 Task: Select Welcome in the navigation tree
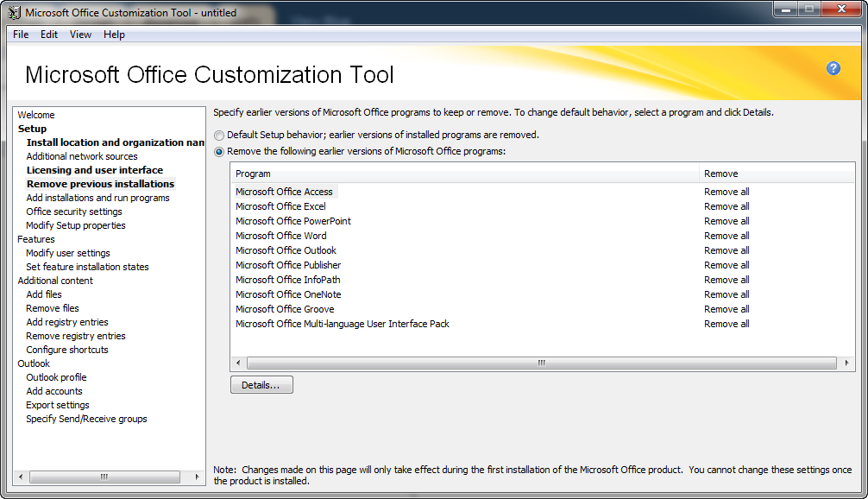tap(36, 115)
